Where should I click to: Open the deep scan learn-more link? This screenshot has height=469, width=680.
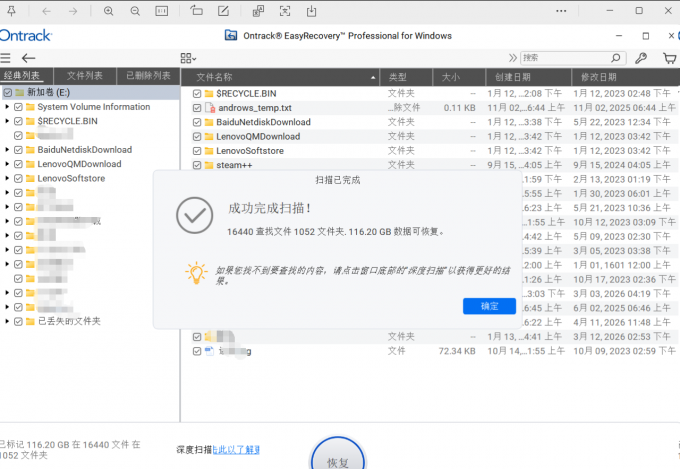click(236, 449)
